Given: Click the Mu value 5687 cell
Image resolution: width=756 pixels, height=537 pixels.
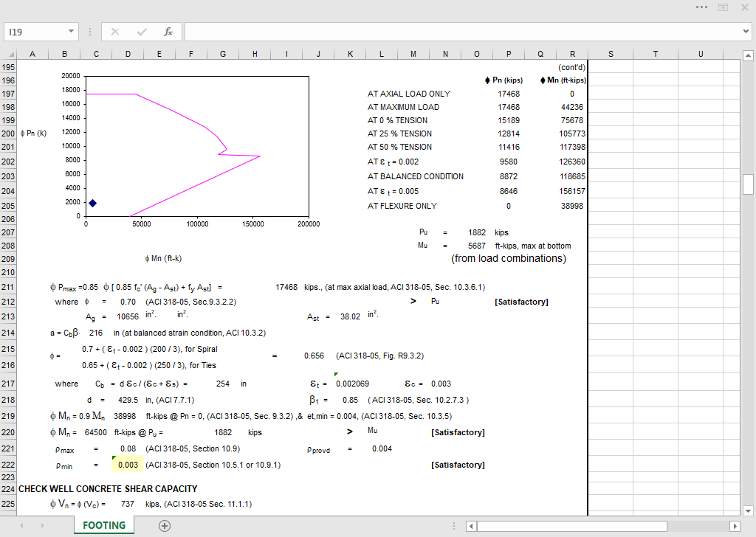Looking at the screenshot, I should (477, 246).
